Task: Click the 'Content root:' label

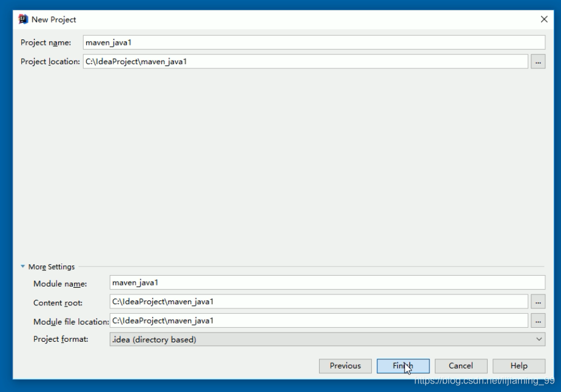Action: (58, 303)
